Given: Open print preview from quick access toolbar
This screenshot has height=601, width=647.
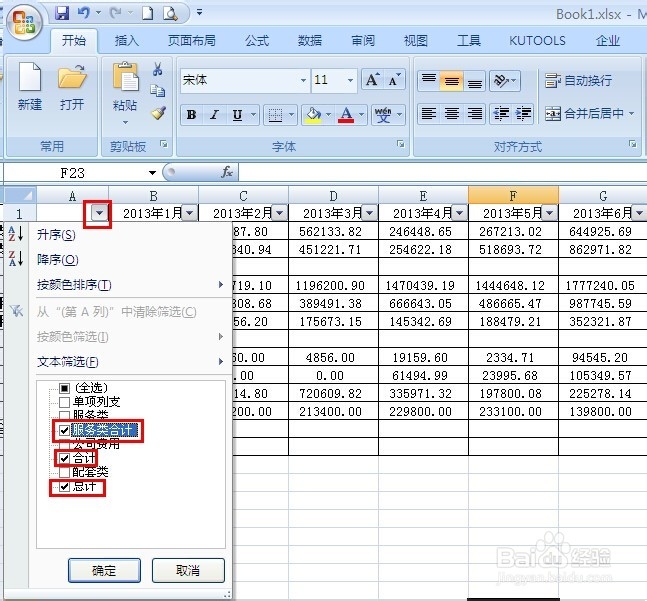Looking at the screenshot, I should tap(170, 13).
